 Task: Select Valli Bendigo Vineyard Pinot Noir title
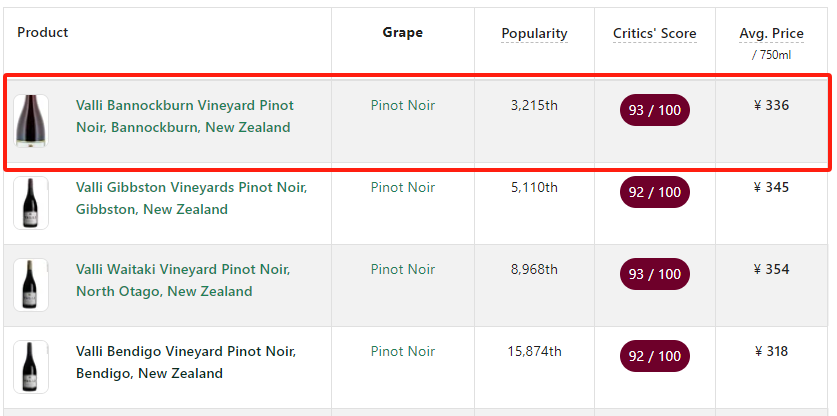click(186, 362)
